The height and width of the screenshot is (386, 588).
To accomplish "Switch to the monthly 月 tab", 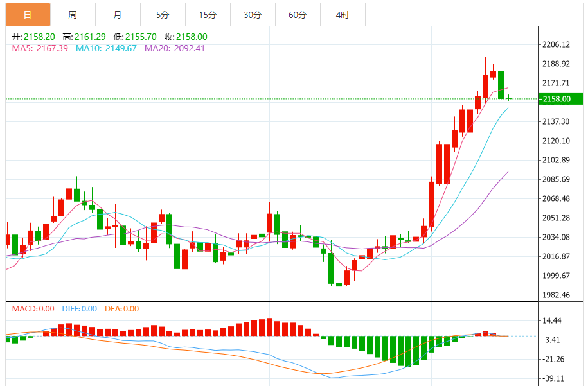I will point(118,15).
